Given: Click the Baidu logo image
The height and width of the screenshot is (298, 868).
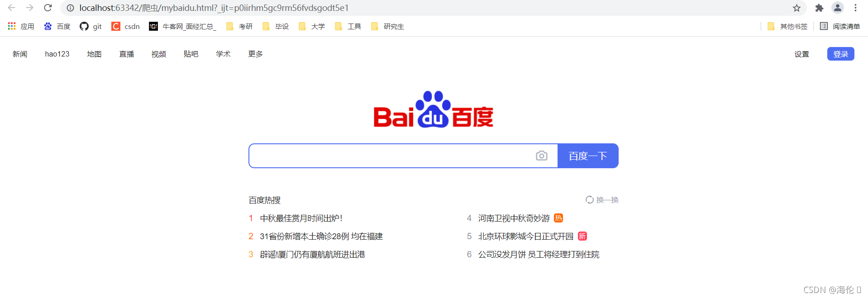Looking at the screenshot, I should click(433, 109).
